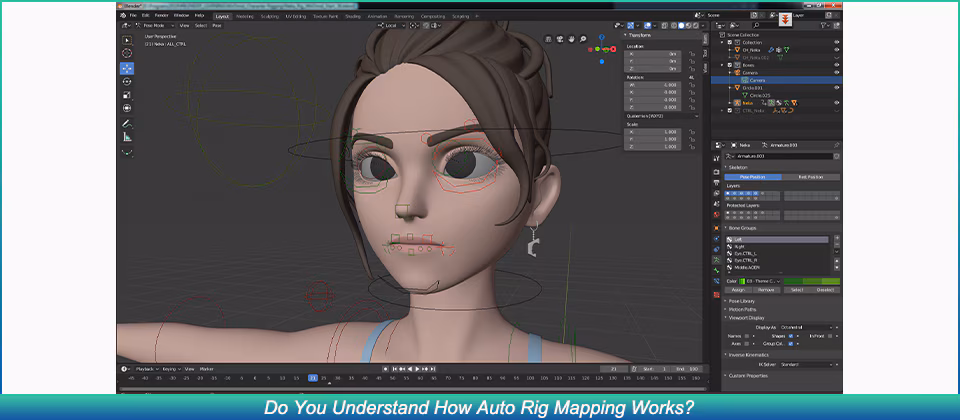Open the Pose menu in viewport header
Viewport: 960px width, 420px height.
click(217, 26)
